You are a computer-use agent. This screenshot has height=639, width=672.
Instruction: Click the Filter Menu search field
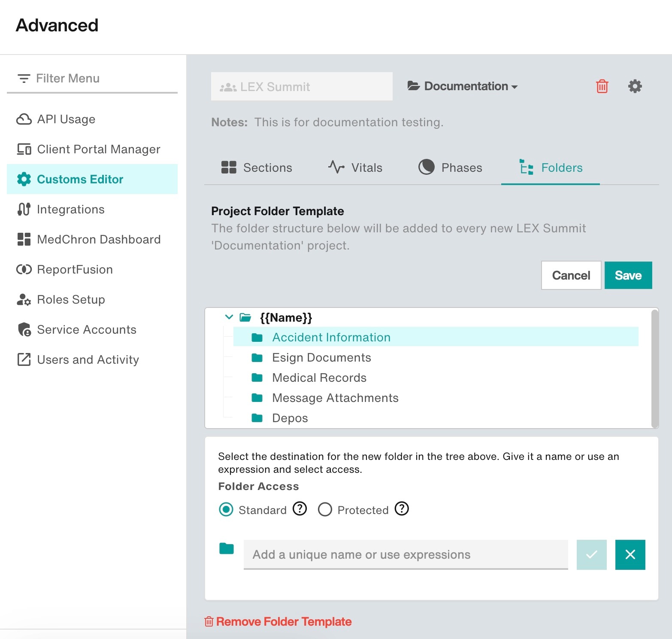click(x=92, y=79)
